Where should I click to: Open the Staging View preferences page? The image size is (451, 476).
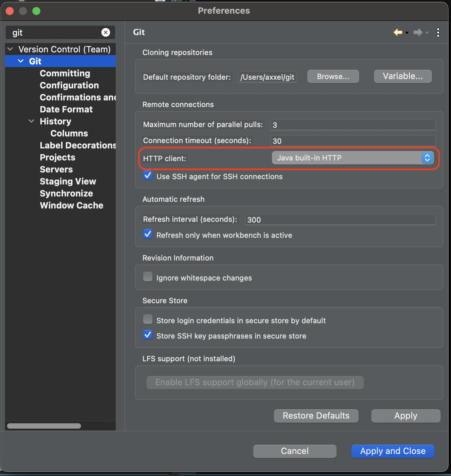point(68,181)
